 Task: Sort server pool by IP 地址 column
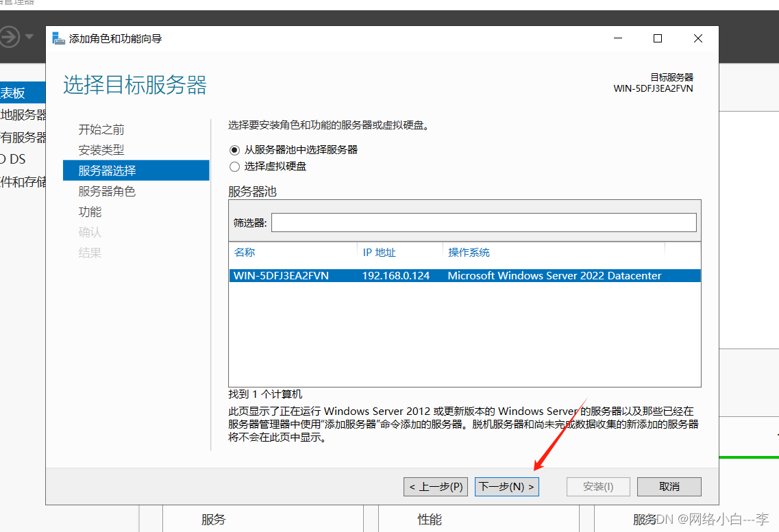[379, 252]
